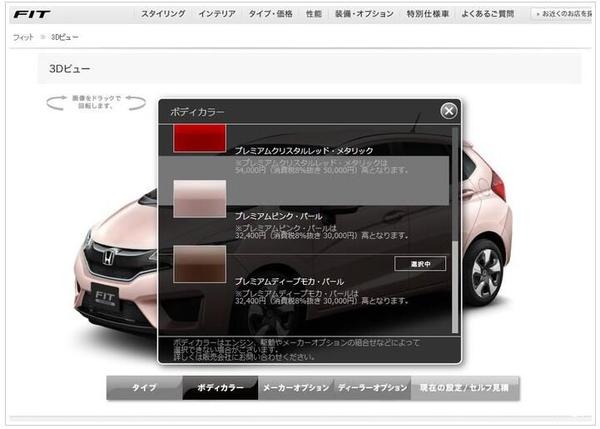Click the 選択中 button
Viewport: 600px width, 429px height.
420,264
